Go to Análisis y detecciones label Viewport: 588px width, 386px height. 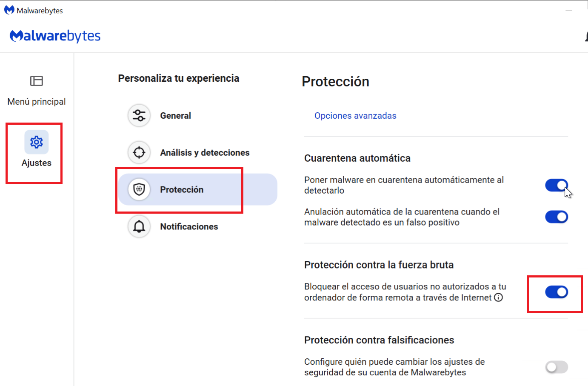pos(205,153)
